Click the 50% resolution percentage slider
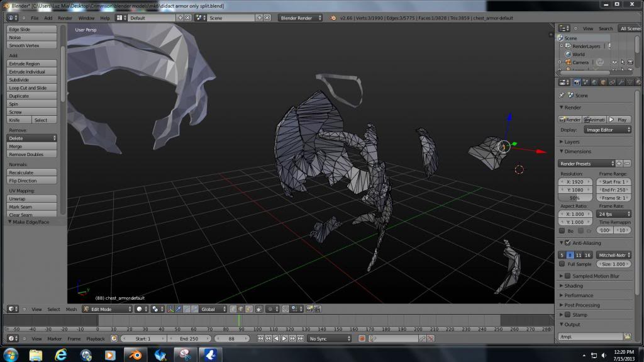 pyautogui.click(x=575, y=198)
